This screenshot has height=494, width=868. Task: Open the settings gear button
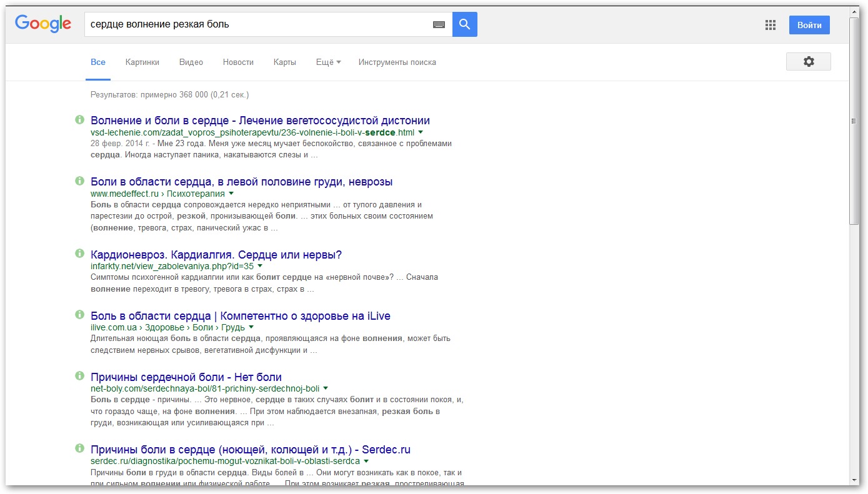pyautogui.click(x=808, y=62)
